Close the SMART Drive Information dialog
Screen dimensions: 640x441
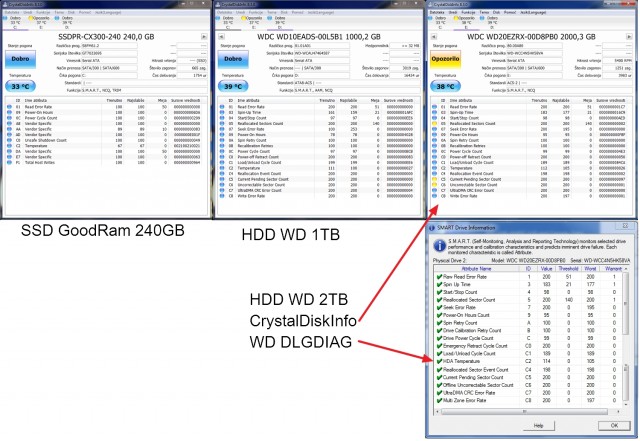[625, 226]
